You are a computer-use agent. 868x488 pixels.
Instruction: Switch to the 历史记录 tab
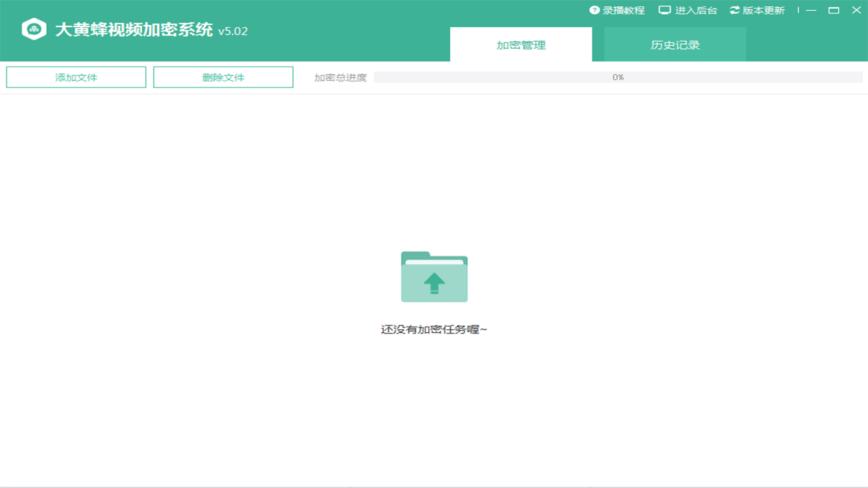coord(675,44)
